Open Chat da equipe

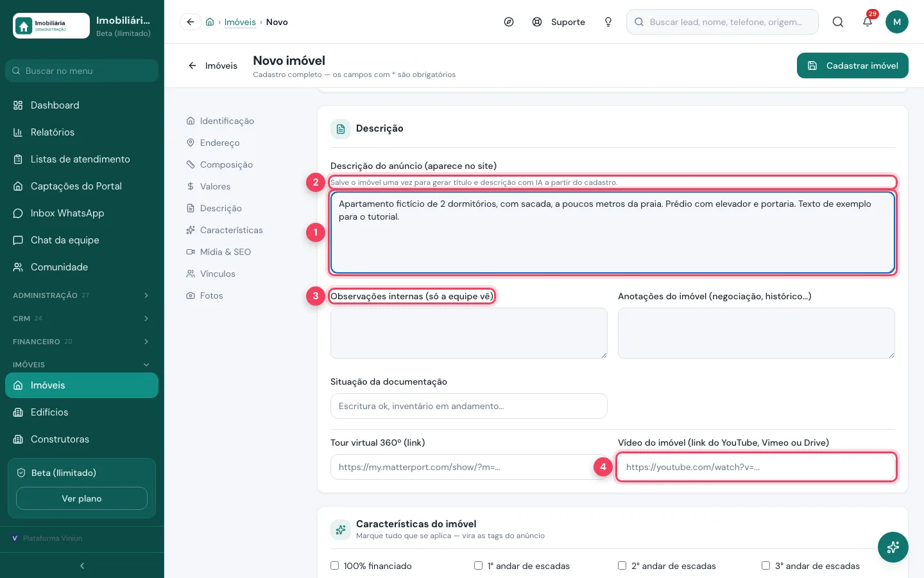pyautogui.click(x=81, y=240)
